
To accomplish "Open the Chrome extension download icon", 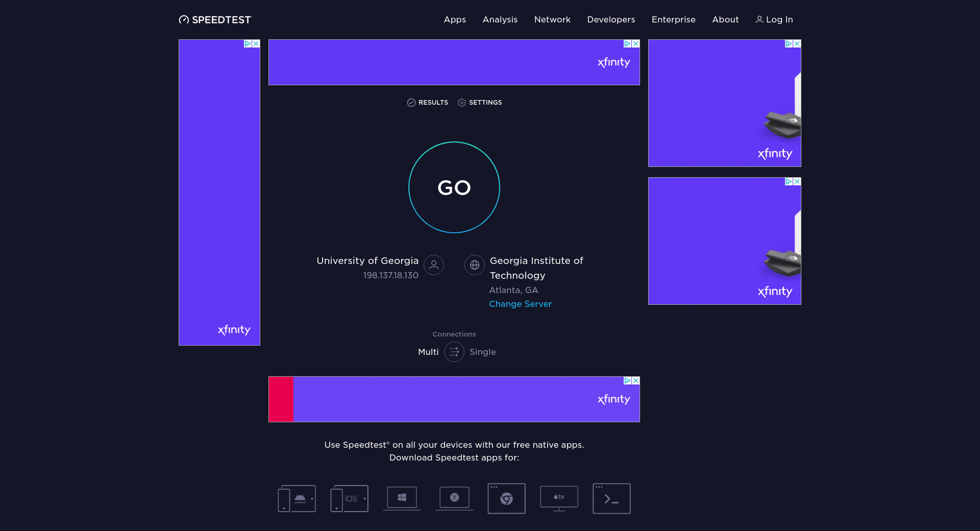I will coord(506,498).
